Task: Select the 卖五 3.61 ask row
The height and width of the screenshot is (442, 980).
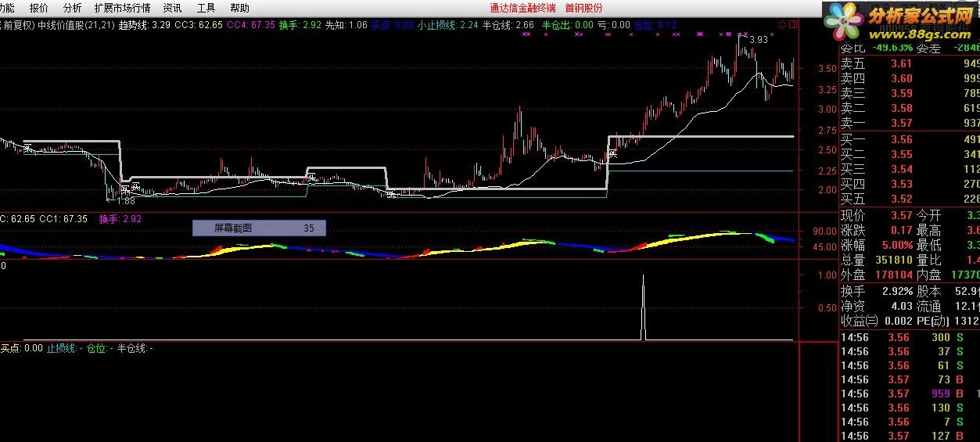Action: 910,64
